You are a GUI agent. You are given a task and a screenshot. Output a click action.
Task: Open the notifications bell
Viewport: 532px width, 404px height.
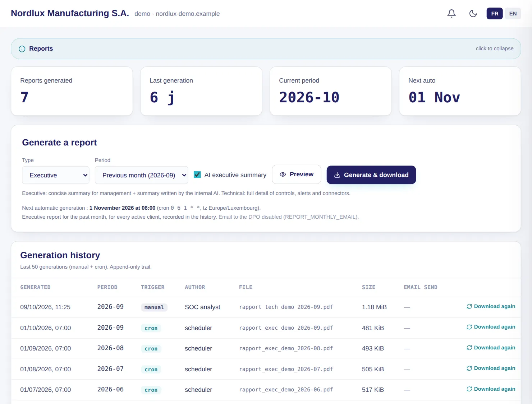coord(451,14)
